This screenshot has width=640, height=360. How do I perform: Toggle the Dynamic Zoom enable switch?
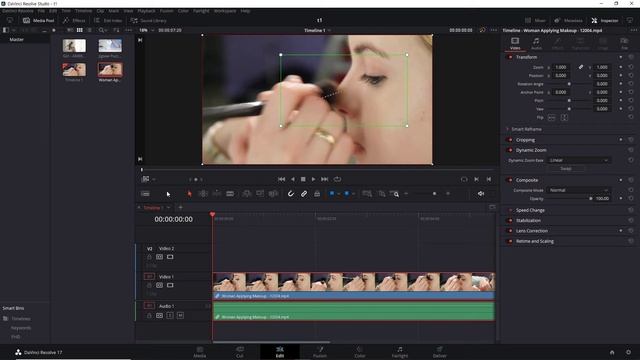pyautogui.click(x=510, y=150)
